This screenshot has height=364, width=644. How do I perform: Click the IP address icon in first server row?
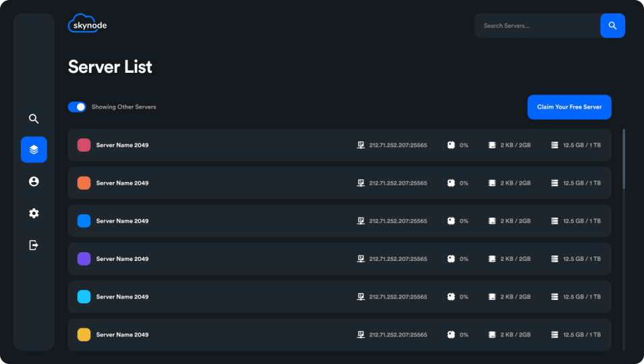361,145
